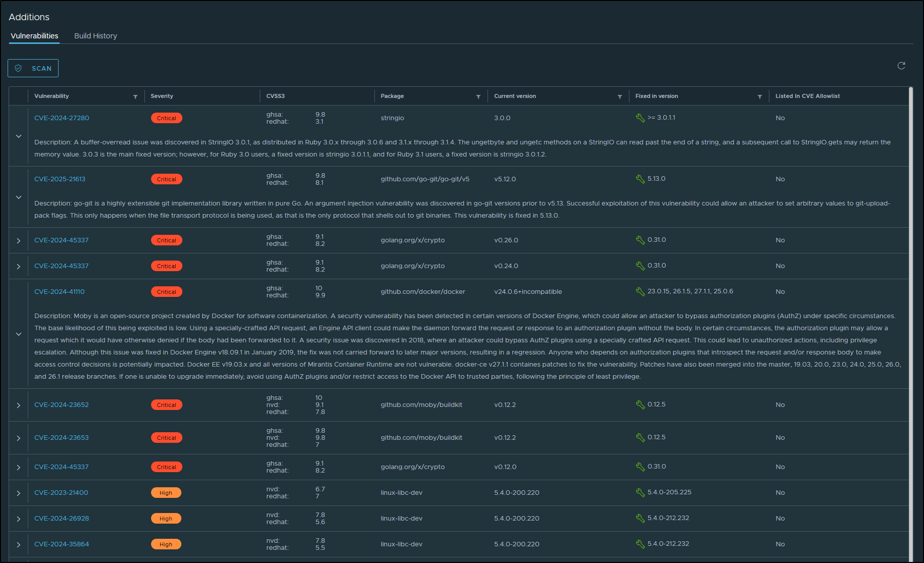The height and width of the screenshot is (563, 924).
Task: Expand the golang crypto v0.24.0 row
Action: (19, 267)
